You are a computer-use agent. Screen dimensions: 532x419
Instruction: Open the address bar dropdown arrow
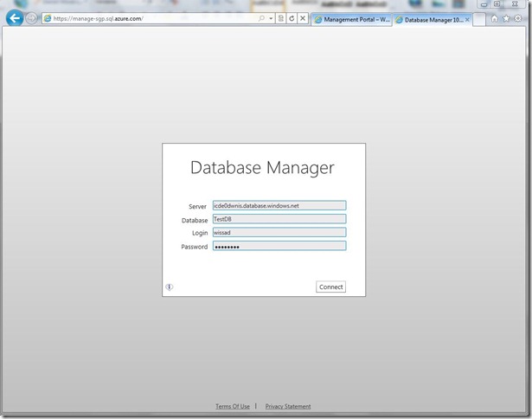[271, 18]
